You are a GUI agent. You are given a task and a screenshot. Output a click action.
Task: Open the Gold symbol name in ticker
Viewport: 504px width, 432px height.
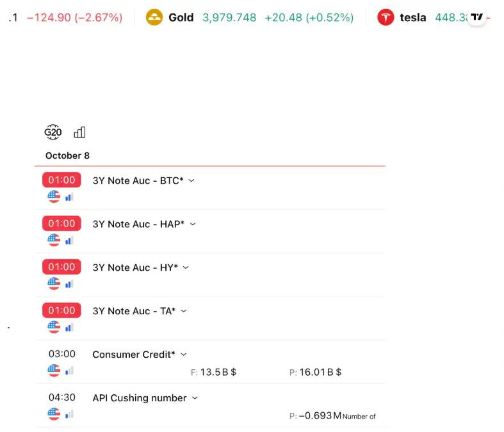pyautogui.click(x=181, y=17)
